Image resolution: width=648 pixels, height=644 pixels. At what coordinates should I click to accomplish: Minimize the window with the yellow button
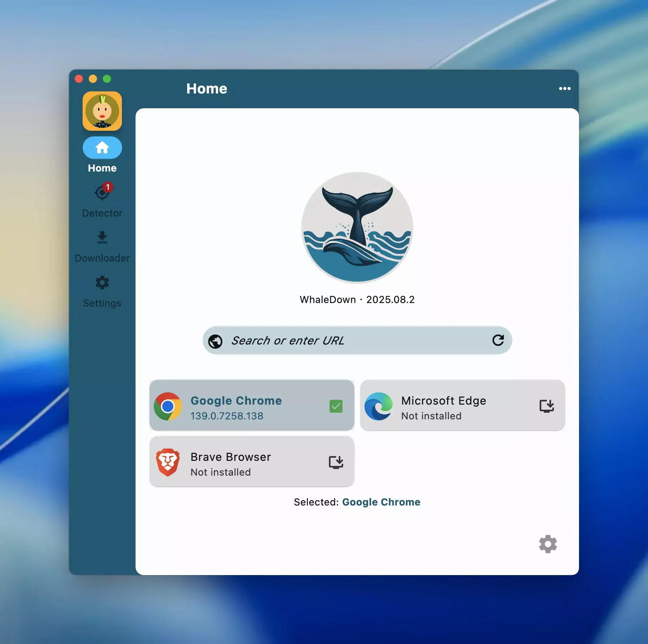(x=93, y=79)
